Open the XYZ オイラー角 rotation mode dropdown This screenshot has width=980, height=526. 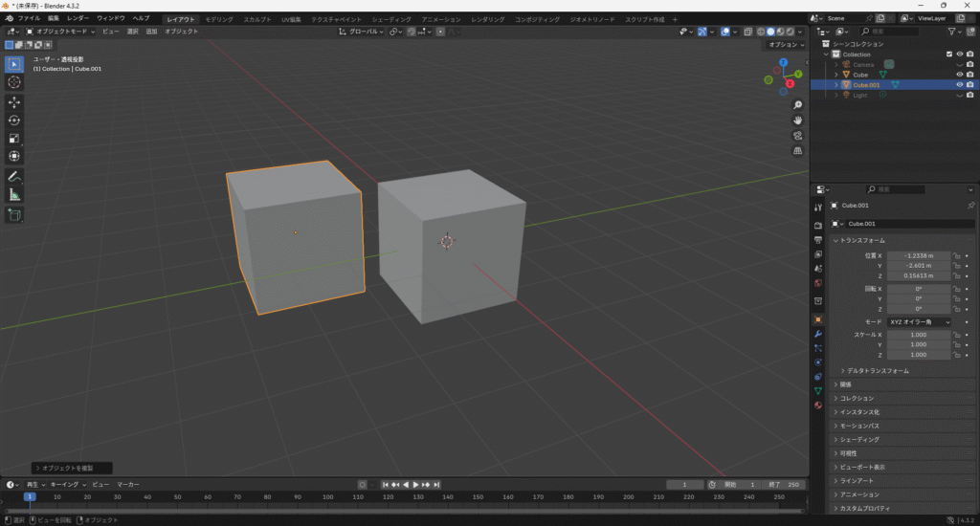click(x=919, y=322)
